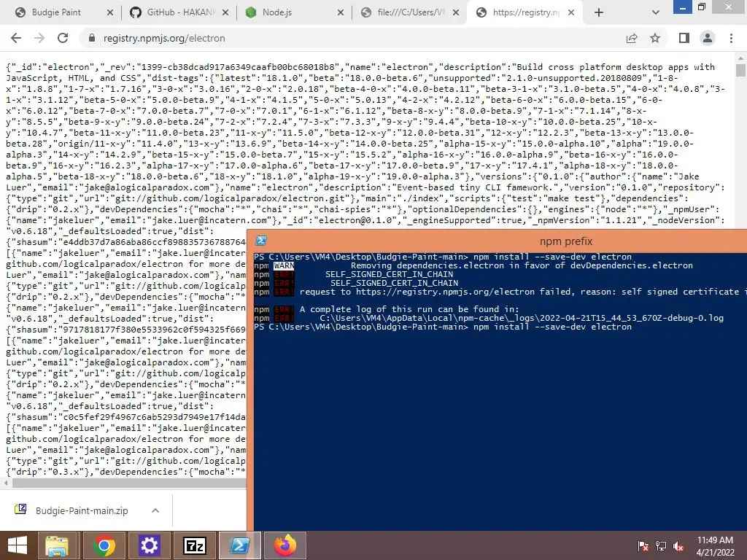Open the Chrome three-dot menu
This screenshot has width=747, height=560.
tap(731, 38)
